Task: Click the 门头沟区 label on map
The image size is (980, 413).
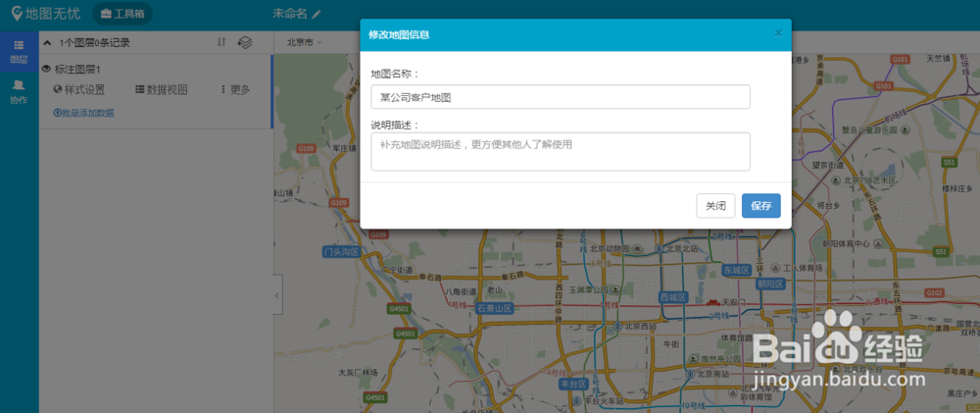Action: [x=342, y=252]
